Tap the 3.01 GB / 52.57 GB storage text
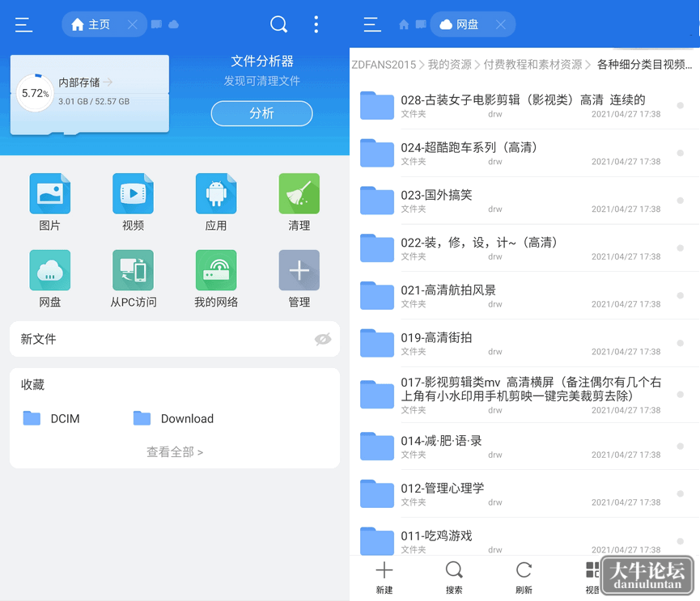The width and height of the screenshot is (700, 601). [94, 101]
